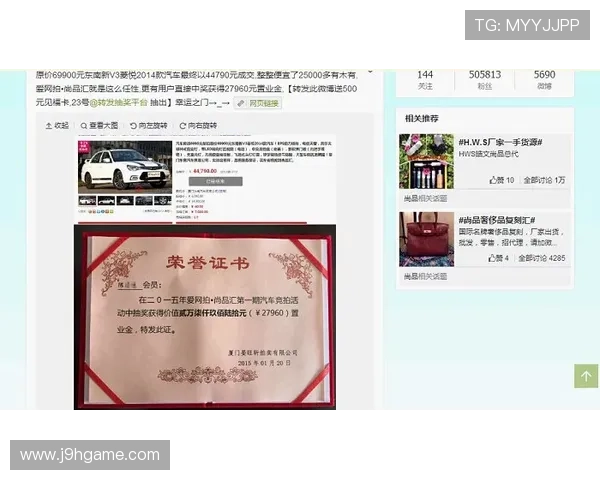Click the magnifier icon beside 查看大图
The height and width of the screenshot is (480, 600).
point(84,126)
